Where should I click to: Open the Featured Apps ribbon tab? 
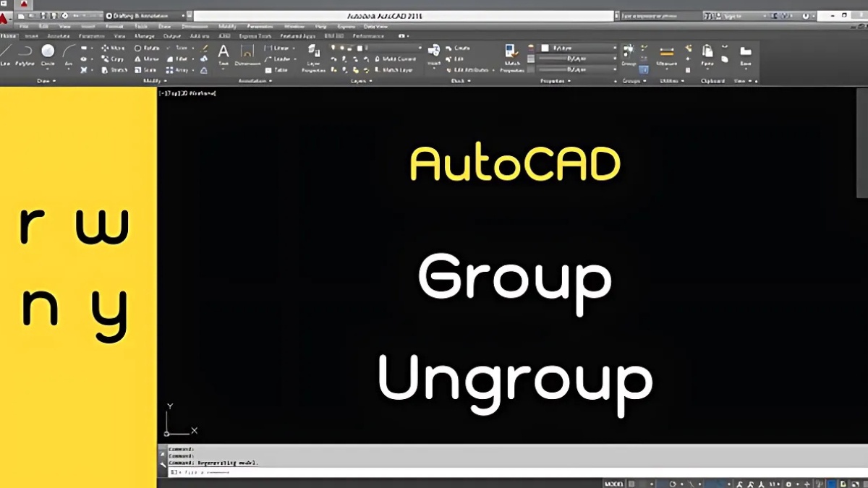298,35
